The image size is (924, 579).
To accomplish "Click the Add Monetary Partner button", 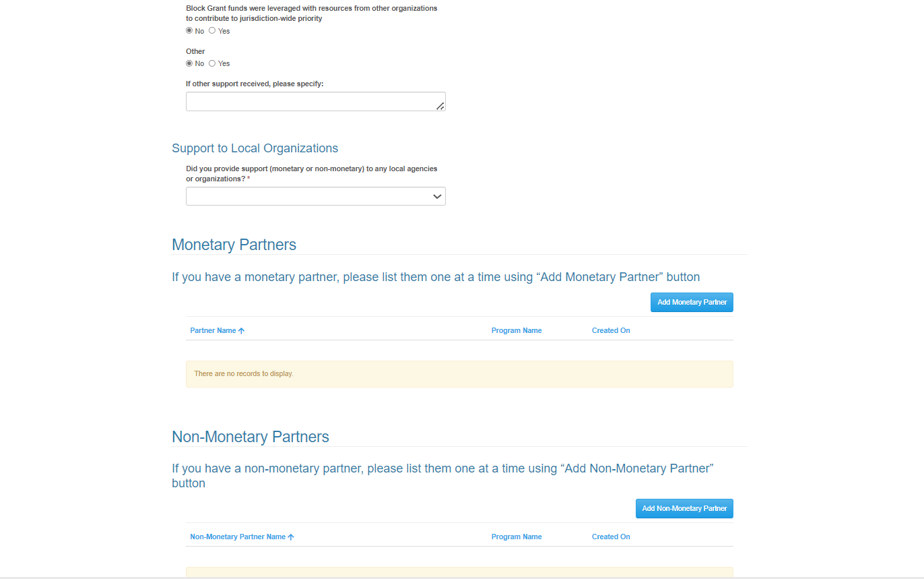I will [x=692, y=303].
